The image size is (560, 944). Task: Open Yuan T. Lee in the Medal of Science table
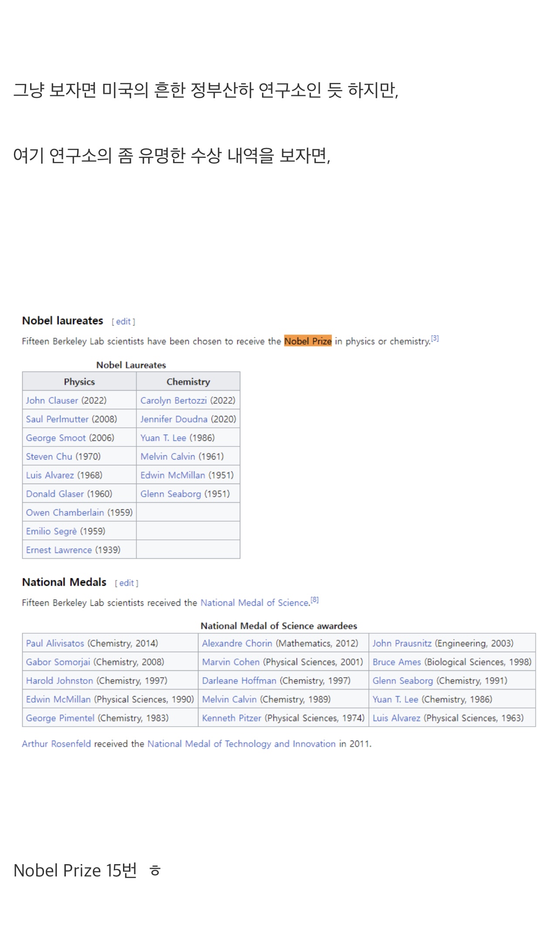[395, 700]
